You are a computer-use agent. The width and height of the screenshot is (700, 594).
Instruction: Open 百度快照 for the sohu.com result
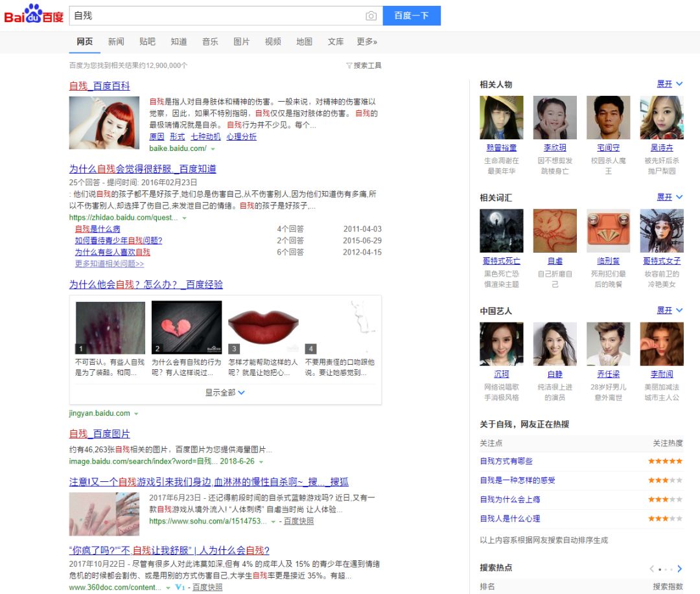[x=299, y=521]
